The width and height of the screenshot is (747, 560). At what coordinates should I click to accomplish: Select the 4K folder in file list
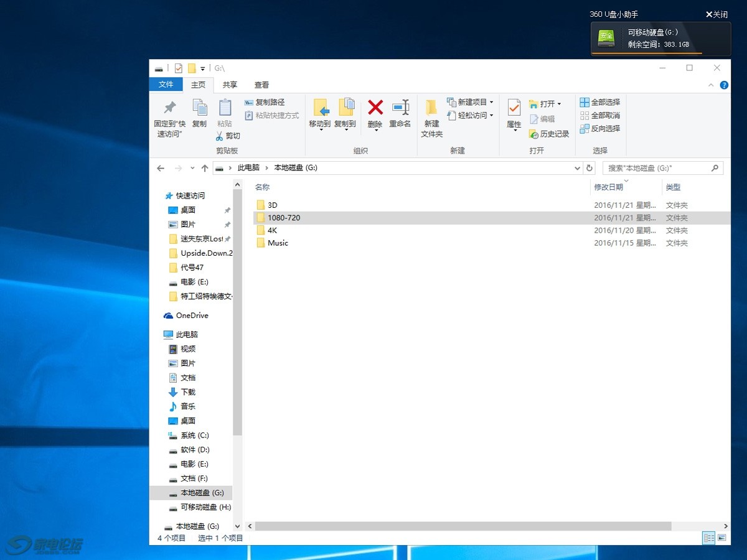pos(272,230)
